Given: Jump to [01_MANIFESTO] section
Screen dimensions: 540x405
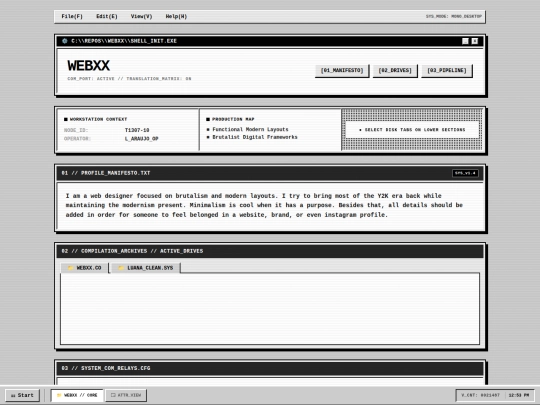Looking at the screenshot, I should point(342,71).
